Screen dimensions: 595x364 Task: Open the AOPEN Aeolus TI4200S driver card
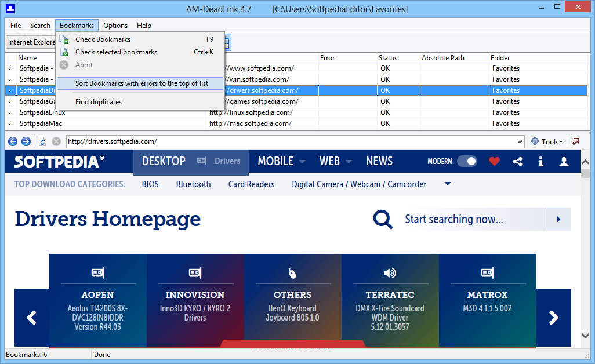(x=98, y=300)
